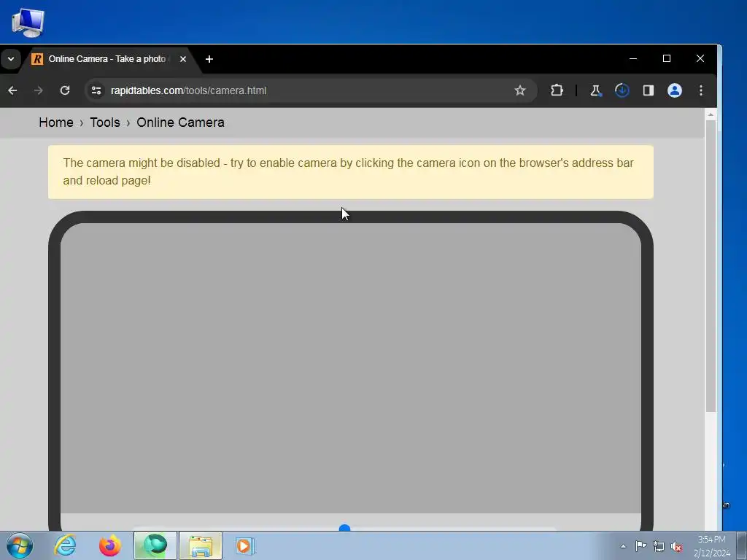Screen dimensions: 747x560
Task: Click the forward navigation arrow
Action: pyautogui.click(x=39, y=90)
